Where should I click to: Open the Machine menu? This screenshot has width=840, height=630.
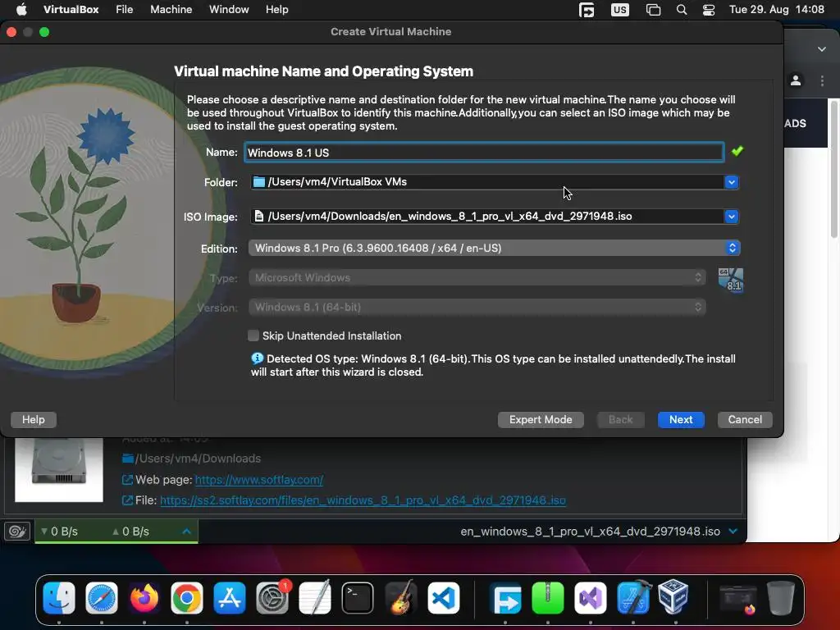(171, 9)
